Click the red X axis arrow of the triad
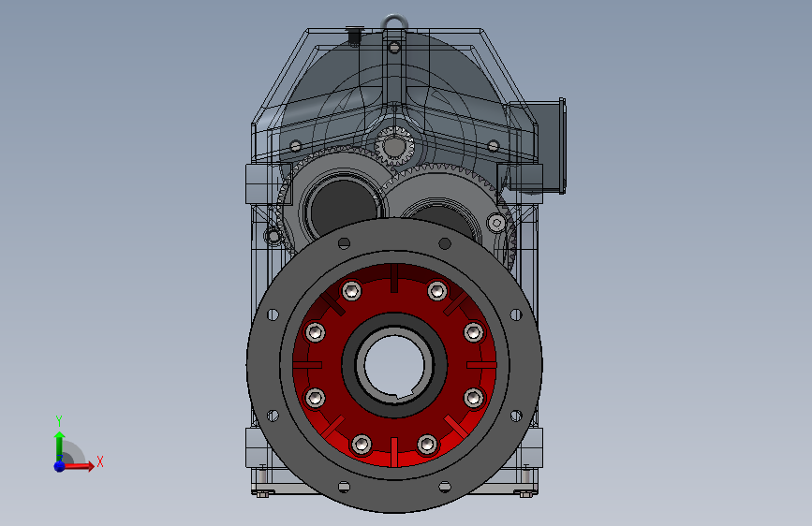This screenshot has width=812, height=526. (81, 466)
